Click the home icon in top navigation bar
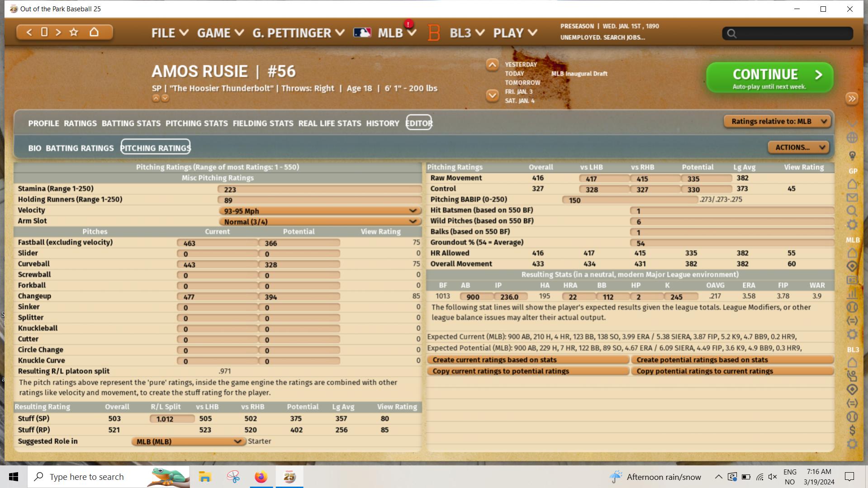The height and width of the screenshot is (488, 868). pyautogui.click(x=94, y=32)
